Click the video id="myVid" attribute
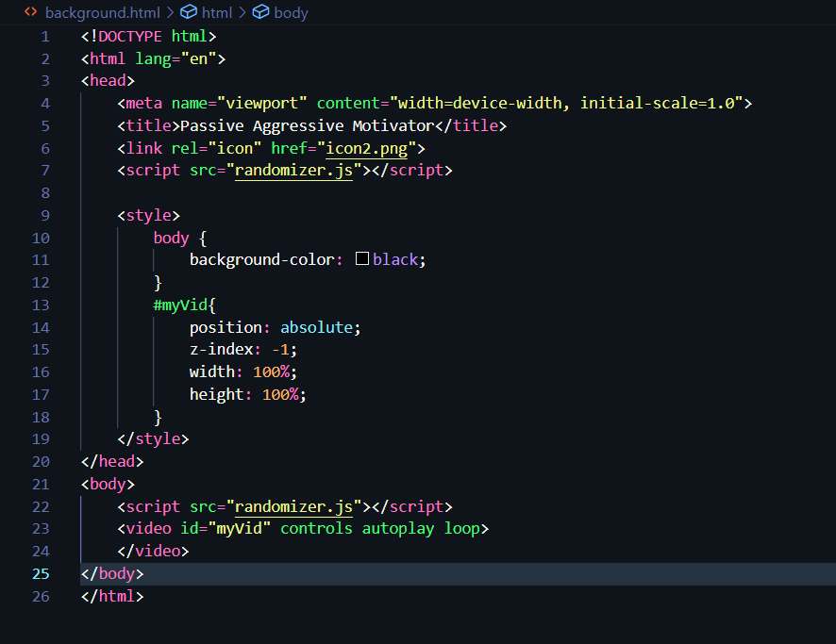This screenshot has height=644, width=836. coord(226,528)
